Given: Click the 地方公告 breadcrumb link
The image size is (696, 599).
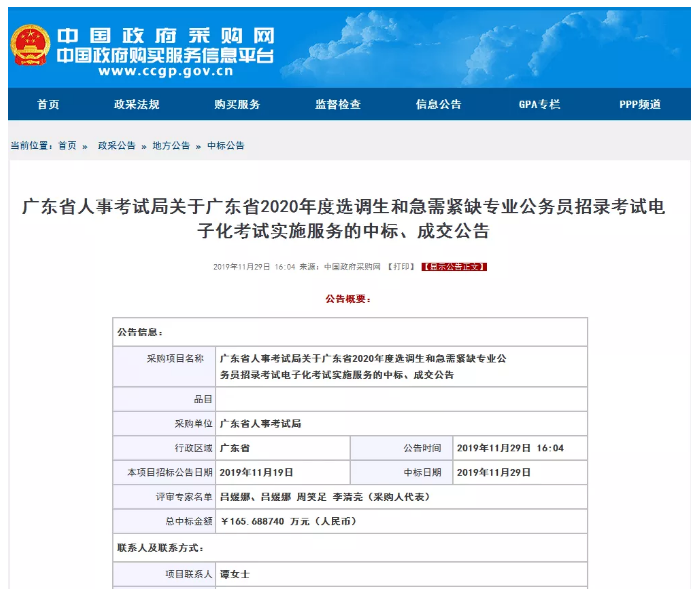Looking at the screenshot, I should click(x=171, y=146).
